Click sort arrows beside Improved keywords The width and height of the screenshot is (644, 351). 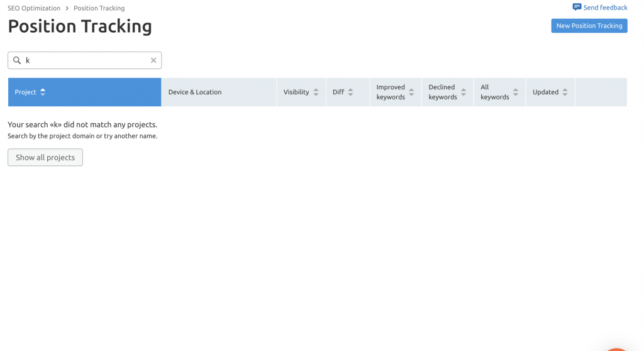point(411,92)
